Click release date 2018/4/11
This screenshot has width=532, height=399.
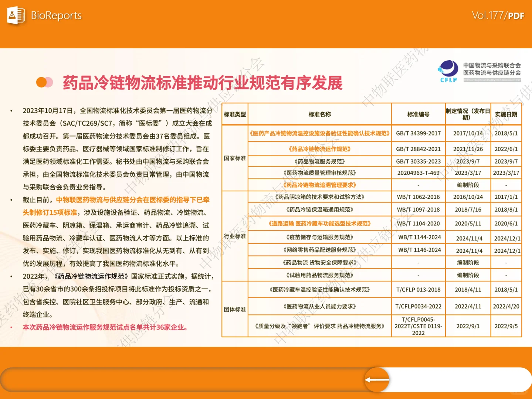point(468,290)
